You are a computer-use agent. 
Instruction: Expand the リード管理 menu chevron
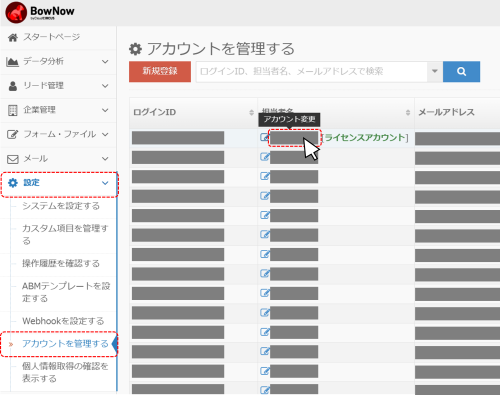[x=105, y=86]
